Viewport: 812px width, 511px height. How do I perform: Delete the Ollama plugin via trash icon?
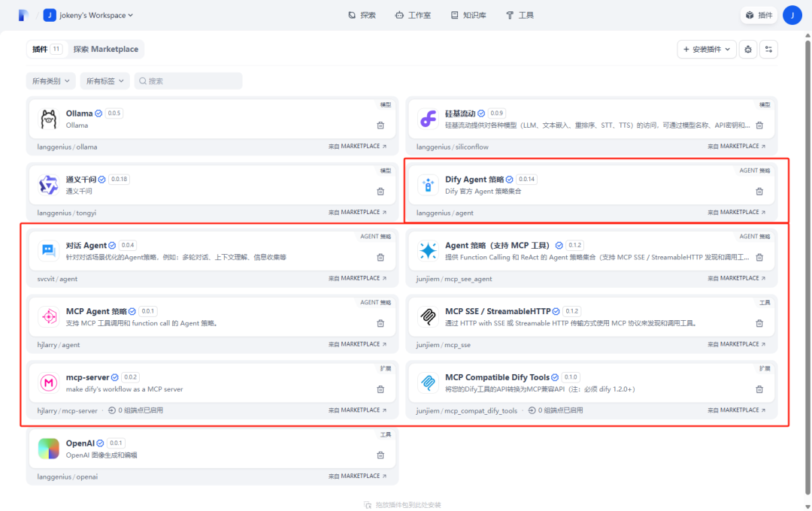coord(380,125)
